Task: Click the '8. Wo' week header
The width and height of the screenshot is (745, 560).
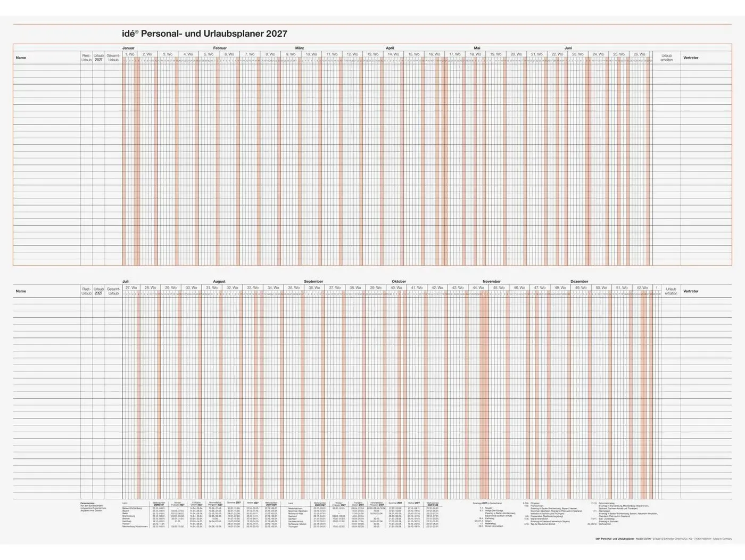Action: (270, 54)
